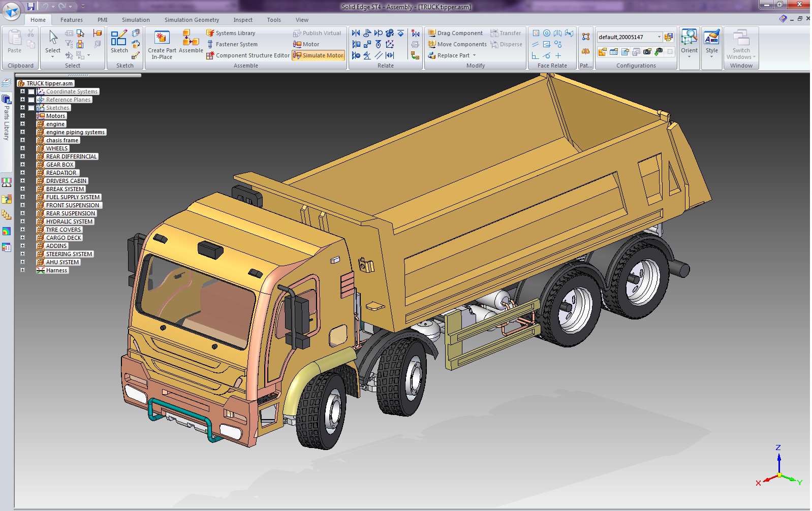Image resolution: width=812 pixels, height=511 pixels.
Task: Expand the GEAR BOX node
Action: pos(22,165)
